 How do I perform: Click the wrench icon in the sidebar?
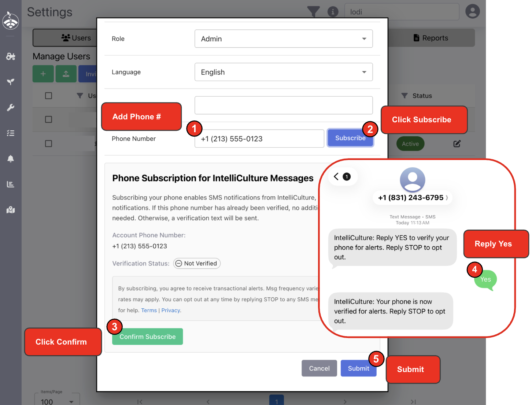pyautogui.click(x=11, y=107)
